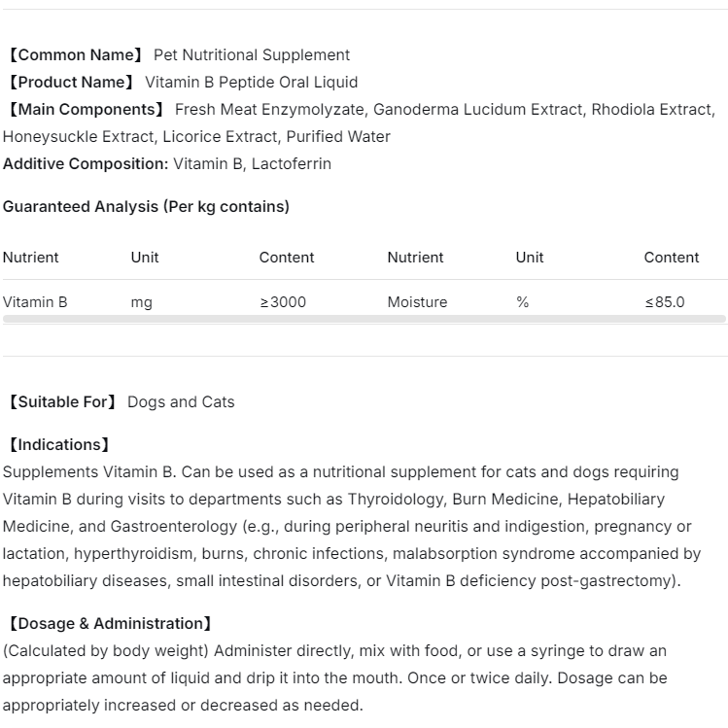Viewport: 728px width, 728px height.
Task: Click the Additive Composition label
Action: pyautogui.click(x=86, y=163)
